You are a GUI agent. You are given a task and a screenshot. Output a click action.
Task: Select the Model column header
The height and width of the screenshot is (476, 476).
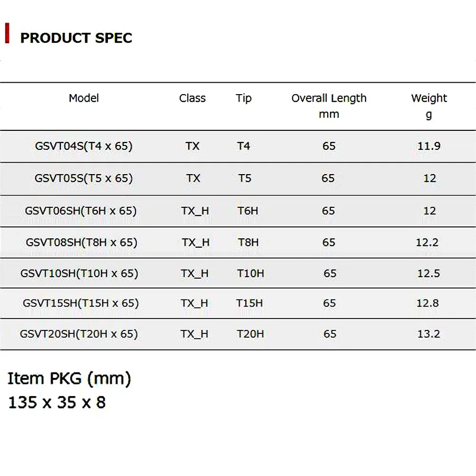[84, 98]
